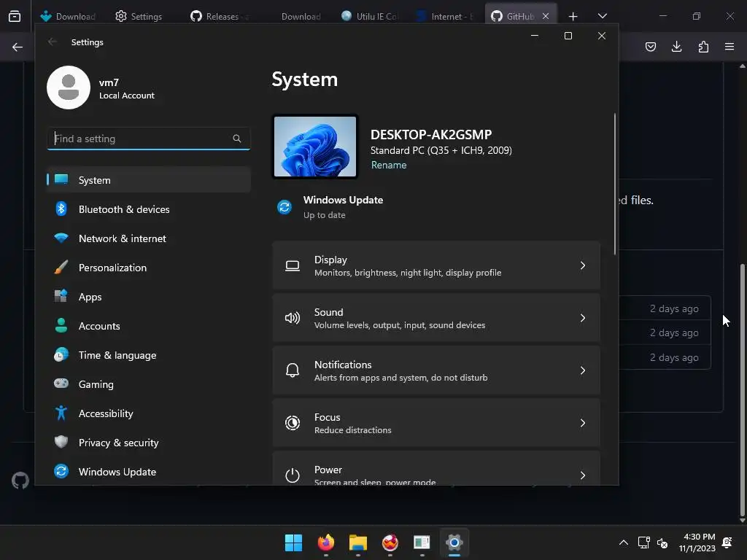
Task: Select Network & internet category
Action: 149,238
